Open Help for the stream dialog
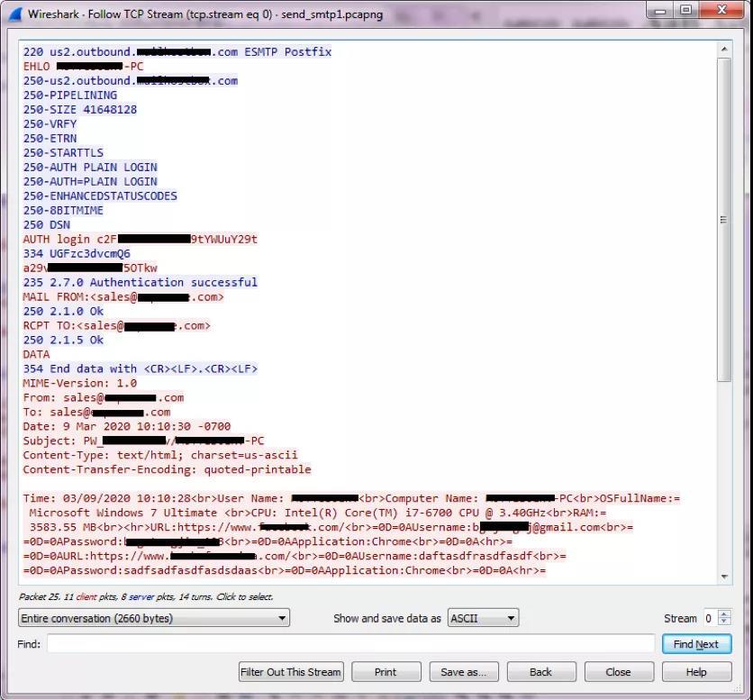 (696, 672)
